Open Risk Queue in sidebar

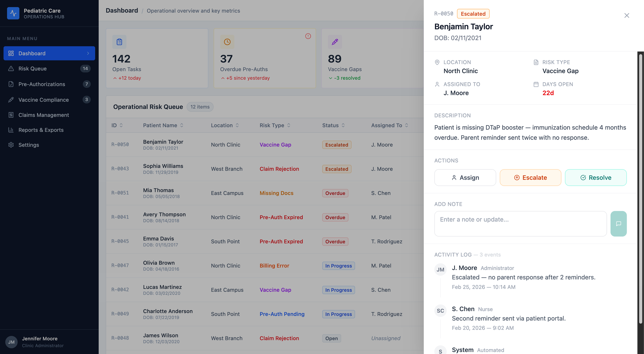coord(32,68)
